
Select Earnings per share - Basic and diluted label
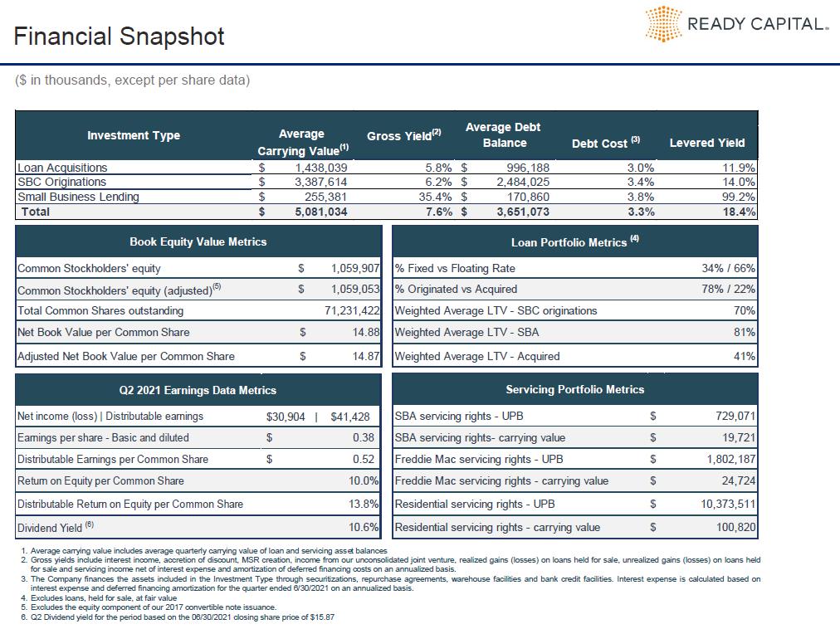click(103, 438)
